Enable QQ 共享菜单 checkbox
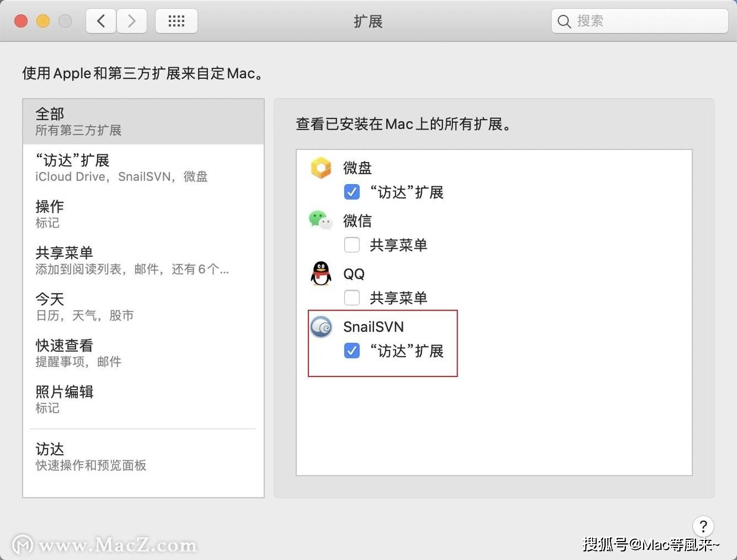 point(352,298)
